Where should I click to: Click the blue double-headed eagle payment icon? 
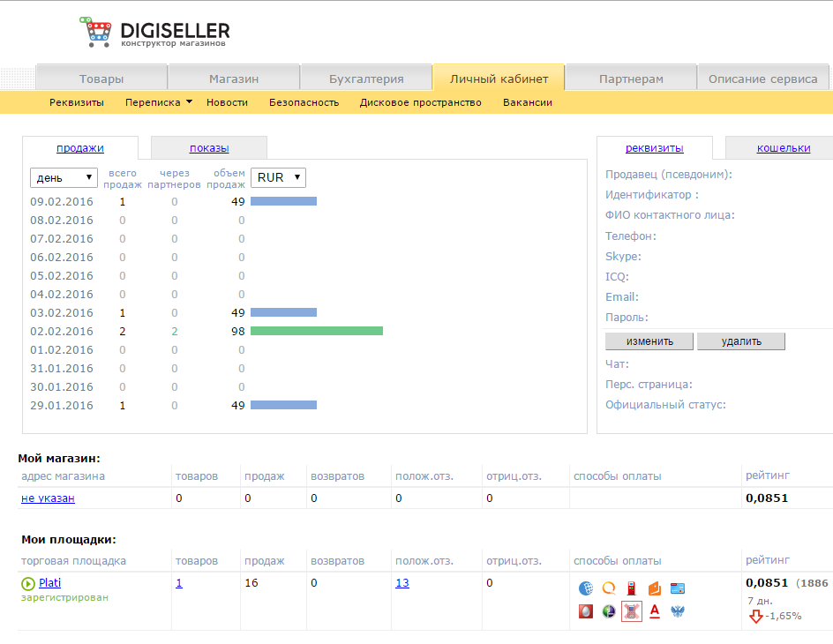678,610
